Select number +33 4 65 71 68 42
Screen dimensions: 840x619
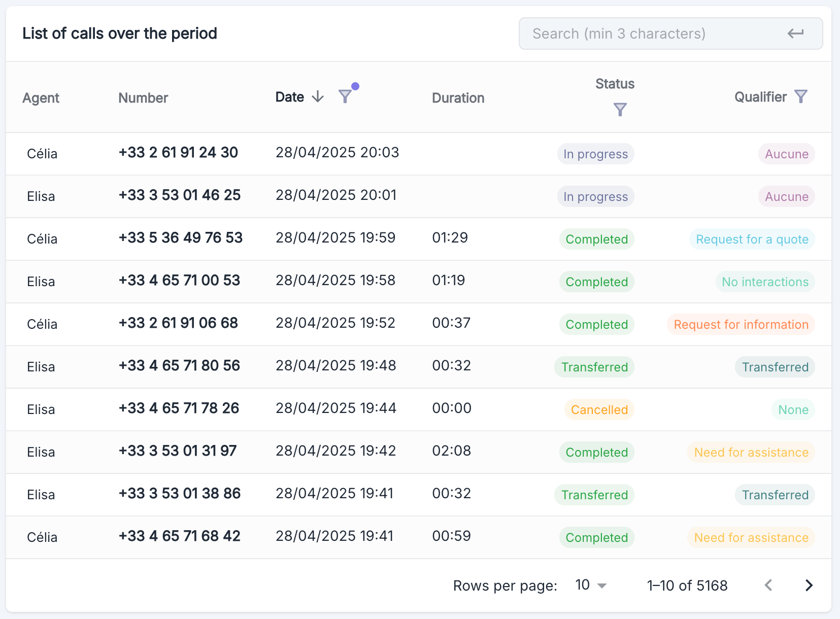(180, 536)
